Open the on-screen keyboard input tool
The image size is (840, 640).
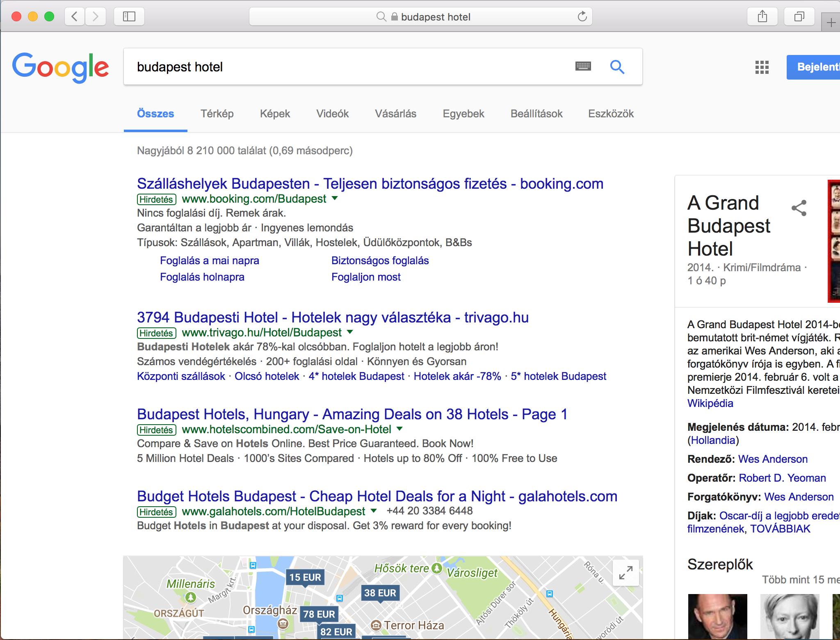pos(583,66)
